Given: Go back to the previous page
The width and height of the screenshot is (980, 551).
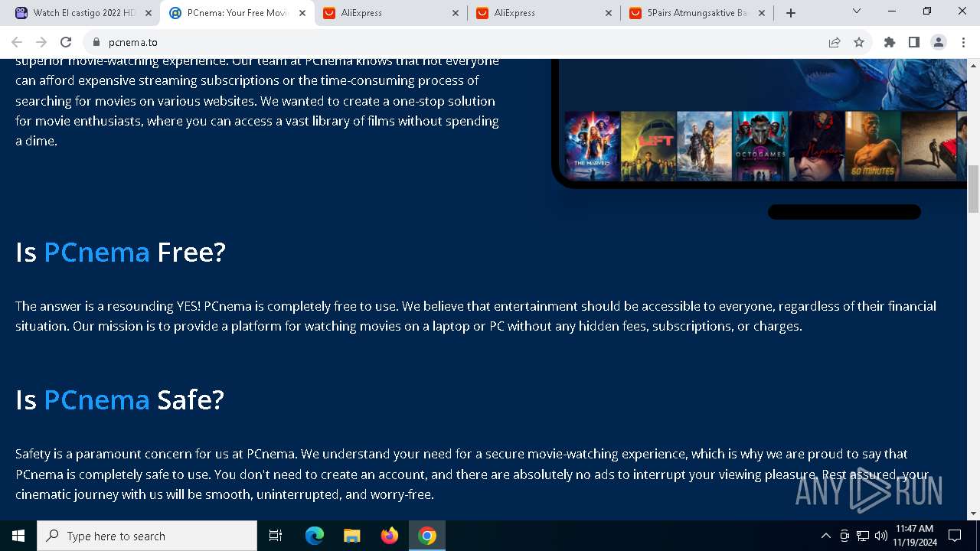Looking at the screenshot, I should coord(17,42).
